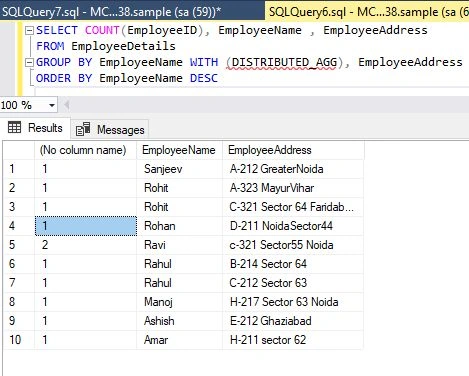Viewport: 469px width, 376px height.
Task: Open the 100 % zoom dropdown
Action: point(52,106)
